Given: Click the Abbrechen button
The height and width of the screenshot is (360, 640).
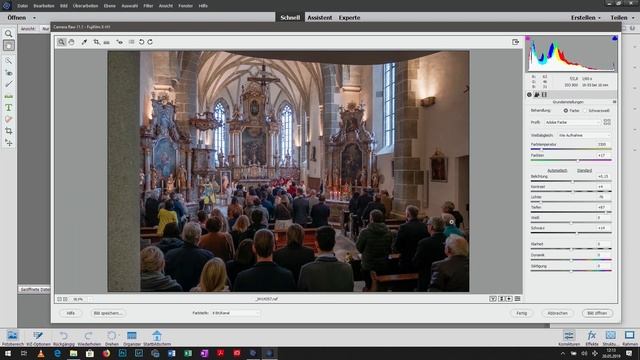Looking at the screenshot, I should tap(558, 313).
